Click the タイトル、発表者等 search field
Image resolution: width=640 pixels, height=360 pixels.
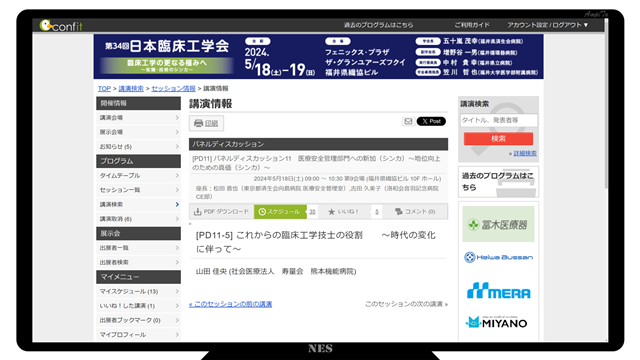point(498,120)
